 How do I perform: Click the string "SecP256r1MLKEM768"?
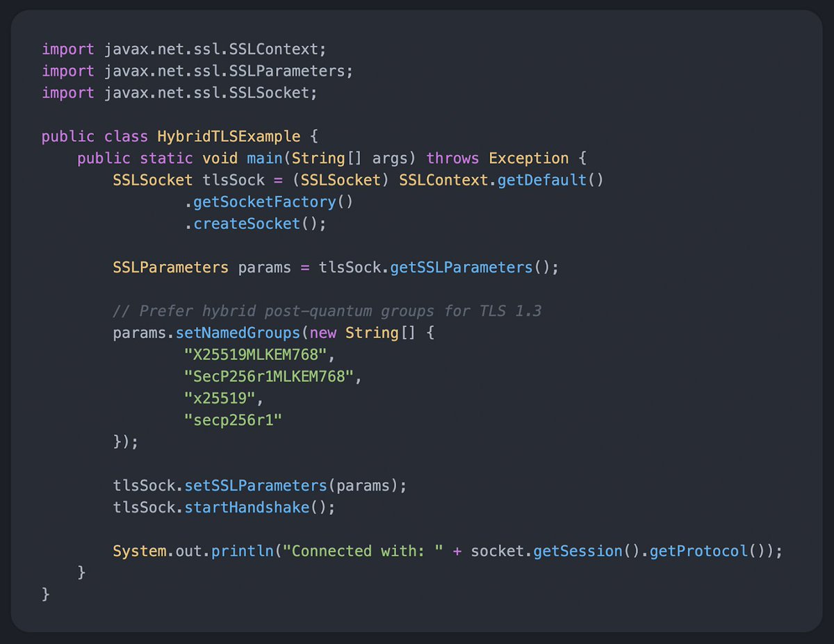268,377
